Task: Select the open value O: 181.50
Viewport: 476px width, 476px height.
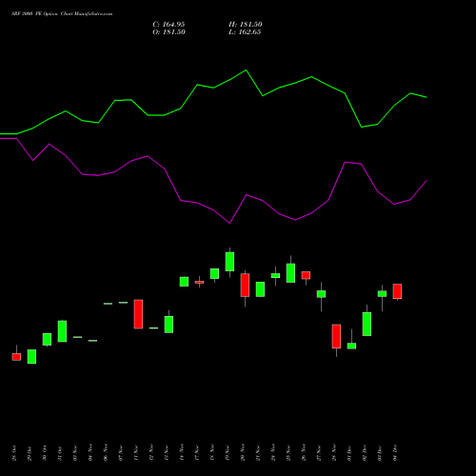Action: pyautogui.click(x=169, y=32)
